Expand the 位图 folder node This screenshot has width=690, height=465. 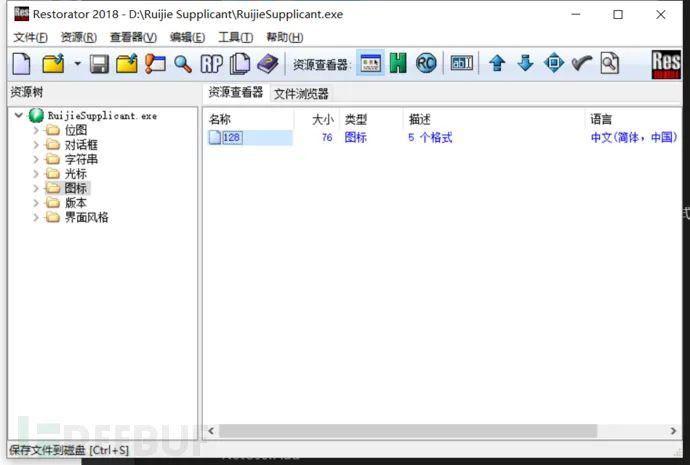click(36, 130)
